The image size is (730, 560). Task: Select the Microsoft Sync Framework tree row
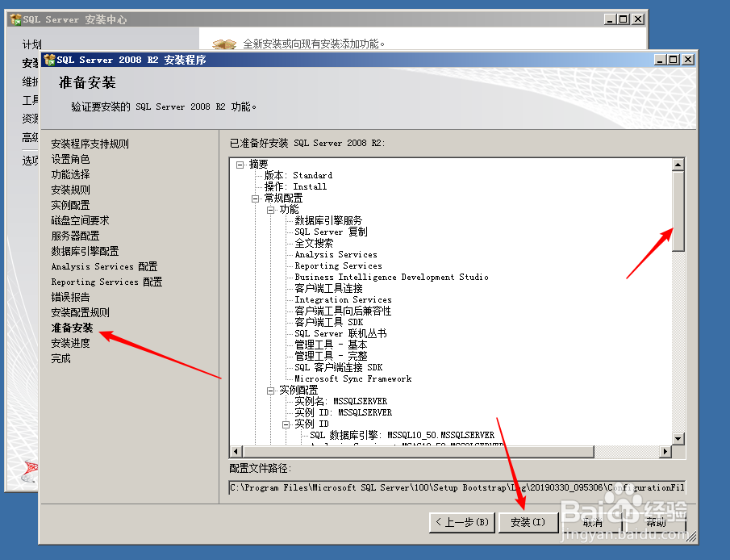(352, 379)
